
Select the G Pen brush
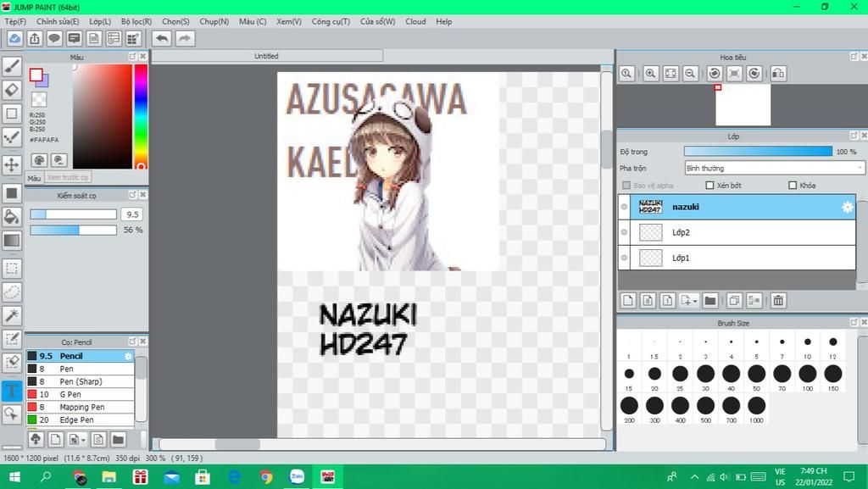pyautogui.click(x=80, y=394)
